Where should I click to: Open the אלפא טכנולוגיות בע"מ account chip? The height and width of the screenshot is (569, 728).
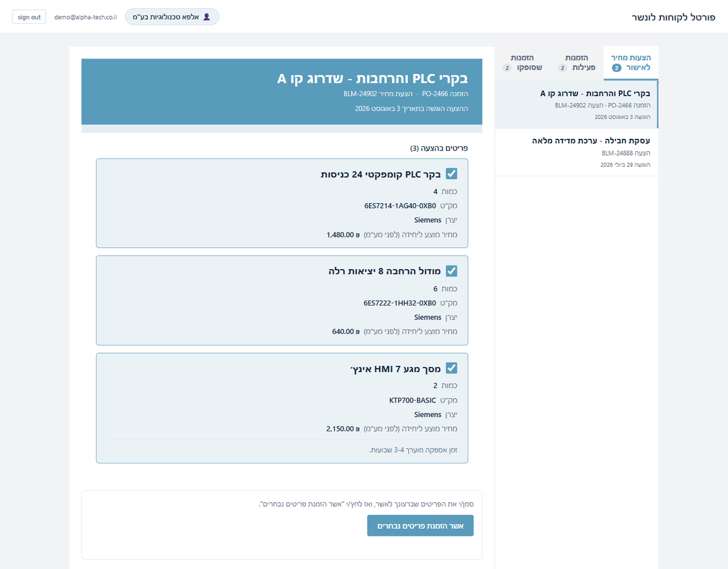point(172,17)
